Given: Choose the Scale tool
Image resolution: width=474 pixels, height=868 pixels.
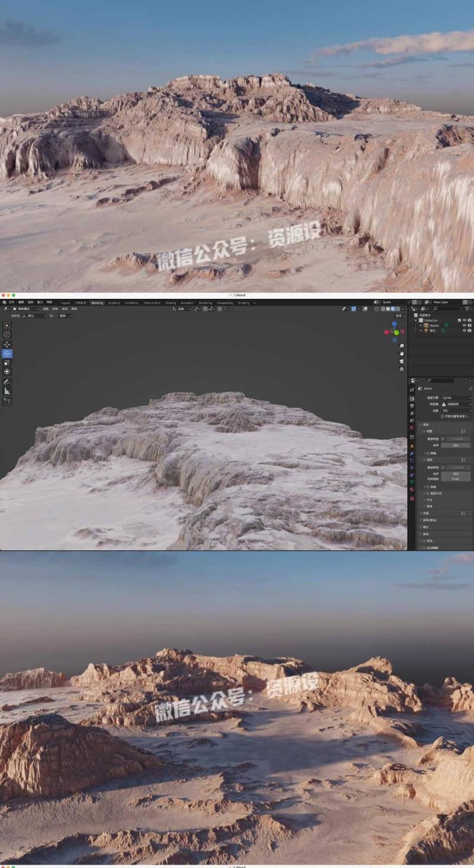Looking at the screenshot, I should (7, 363).
